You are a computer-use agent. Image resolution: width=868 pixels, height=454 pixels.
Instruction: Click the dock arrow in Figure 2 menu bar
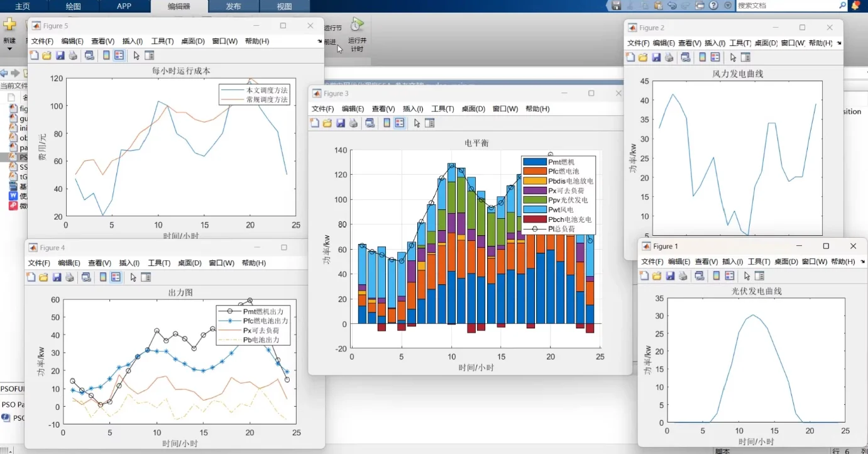tap(838, 42)
